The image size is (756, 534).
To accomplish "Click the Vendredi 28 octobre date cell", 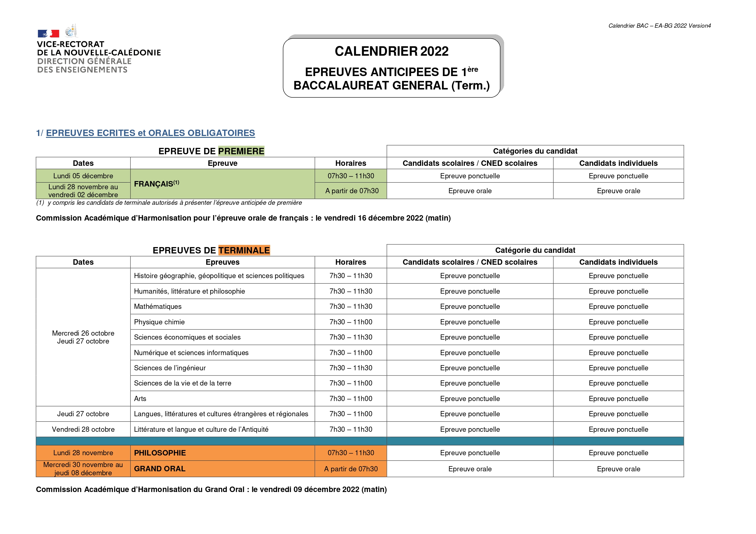I will point(83,429).
